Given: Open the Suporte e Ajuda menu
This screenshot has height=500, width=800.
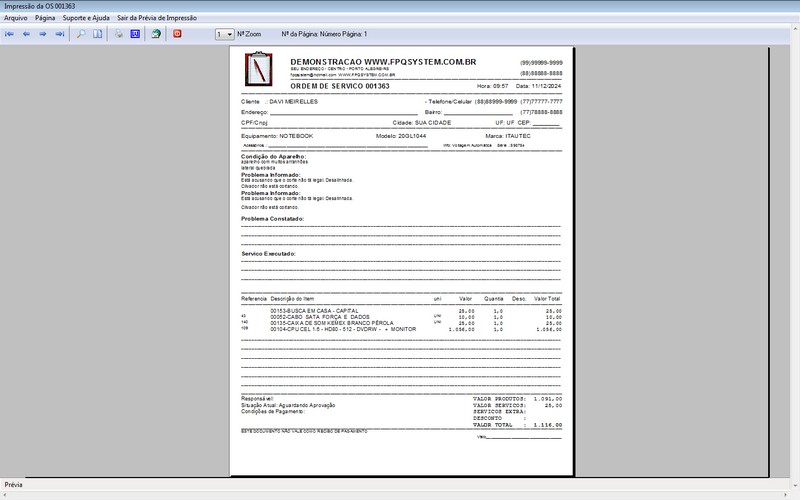Looking at the screenshot, I should [x=86, y=18].
